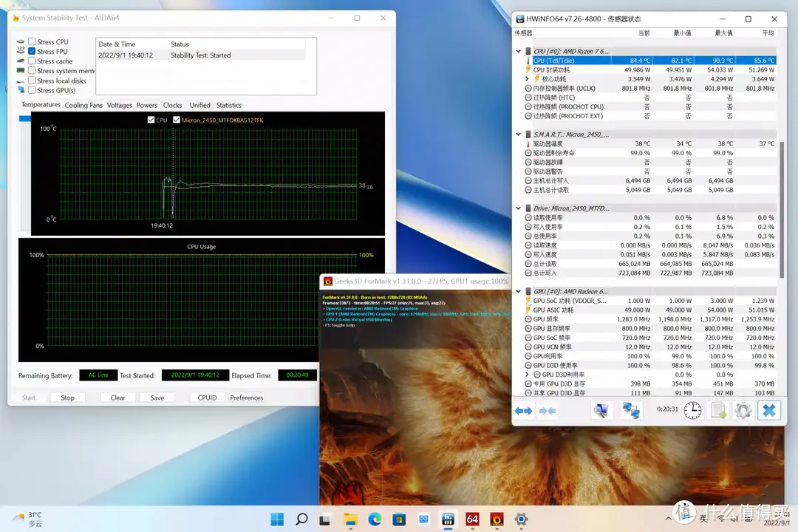The width and height of the screenshot is (798, 532).
Task: Open Settings gear on the taskbar
Action: click(521, 519)
